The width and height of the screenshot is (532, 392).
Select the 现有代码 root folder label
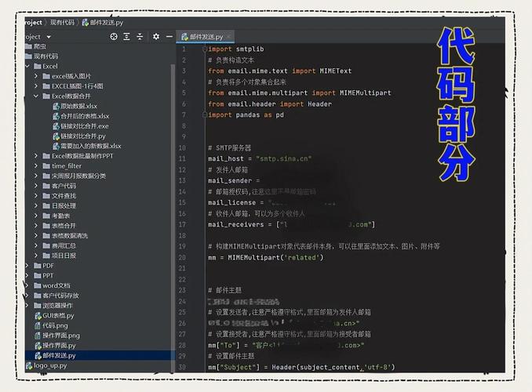(46, 56)
